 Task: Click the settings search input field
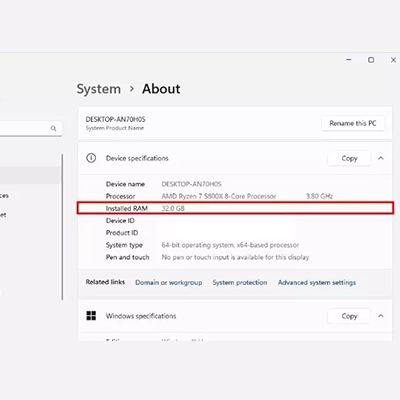[31, 128]
